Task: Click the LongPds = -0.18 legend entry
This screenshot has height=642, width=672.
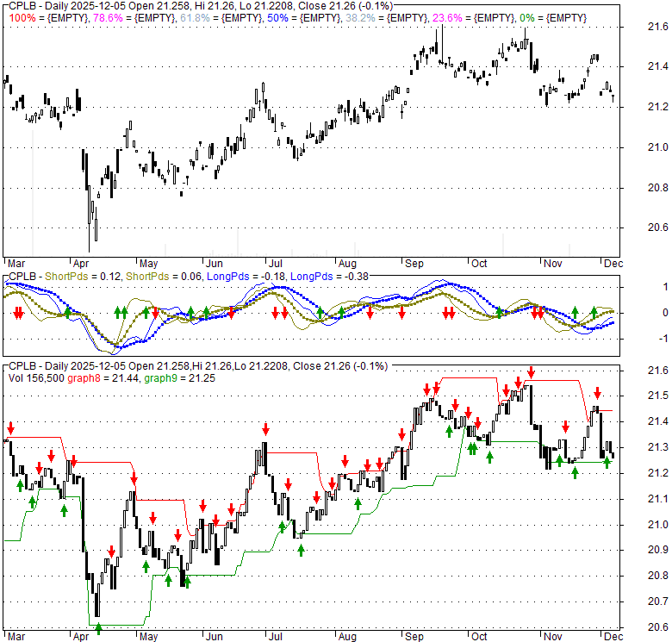Action: point(246,277)
